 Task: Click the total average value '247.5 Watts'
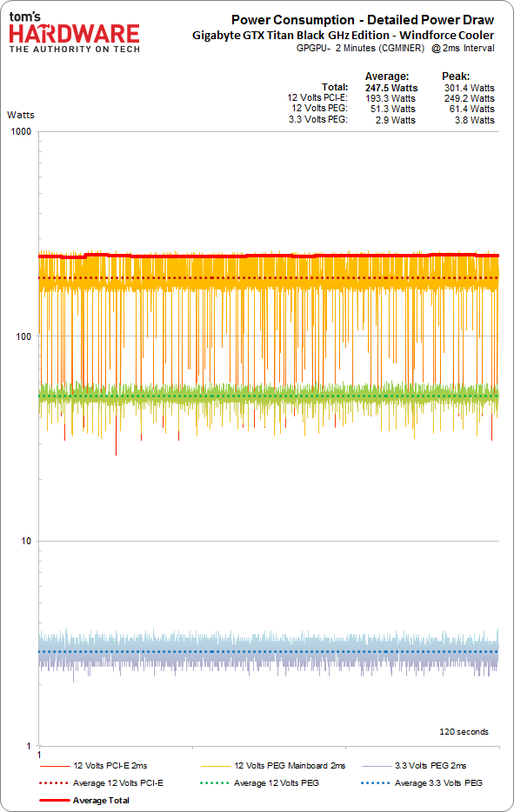pos(391,88)
